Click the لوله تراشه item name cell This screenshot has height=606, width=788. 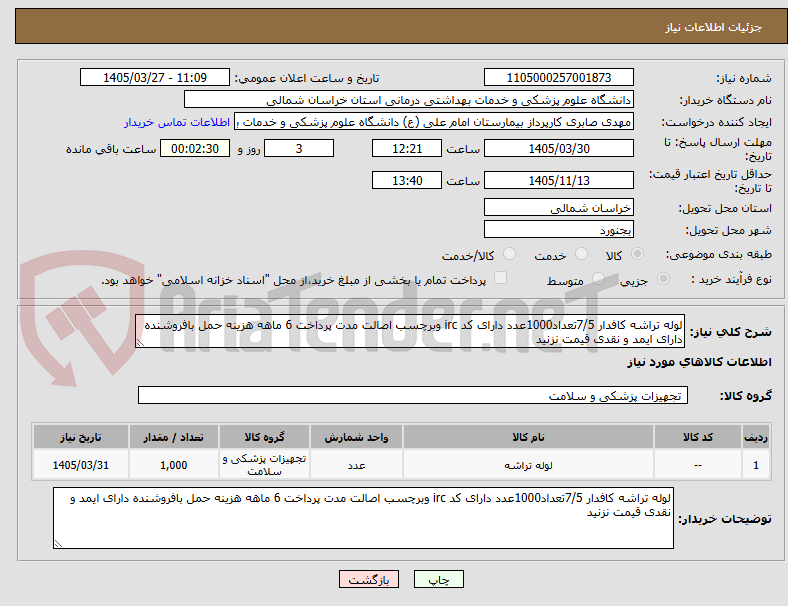528,465
